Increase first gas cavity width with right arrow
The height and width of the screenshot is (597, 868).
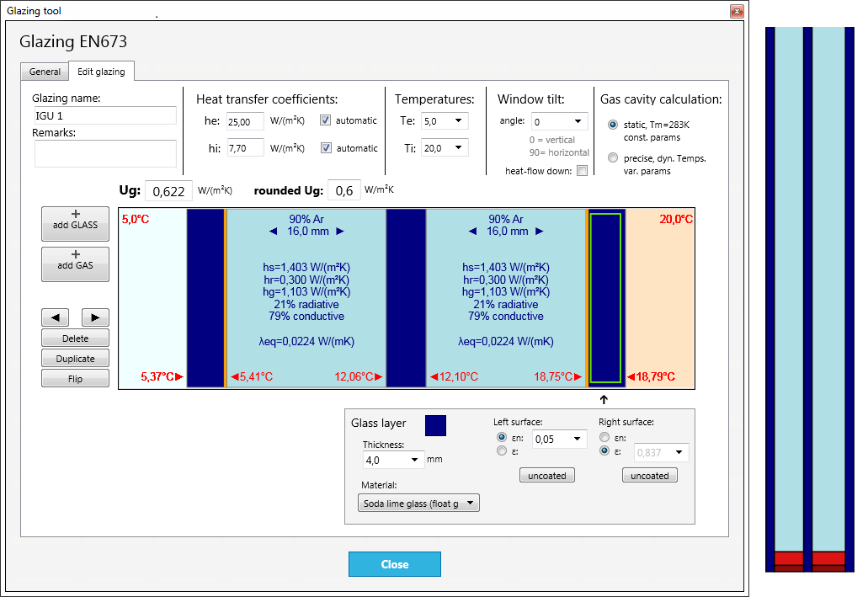340,232
